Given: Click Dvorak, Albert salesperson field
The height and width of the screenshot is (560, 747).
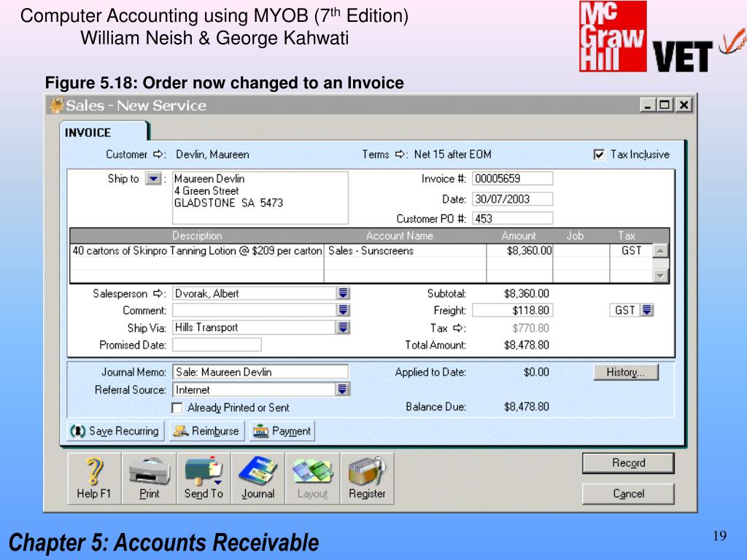Looking at the screenshot, I should click(255, 293).
